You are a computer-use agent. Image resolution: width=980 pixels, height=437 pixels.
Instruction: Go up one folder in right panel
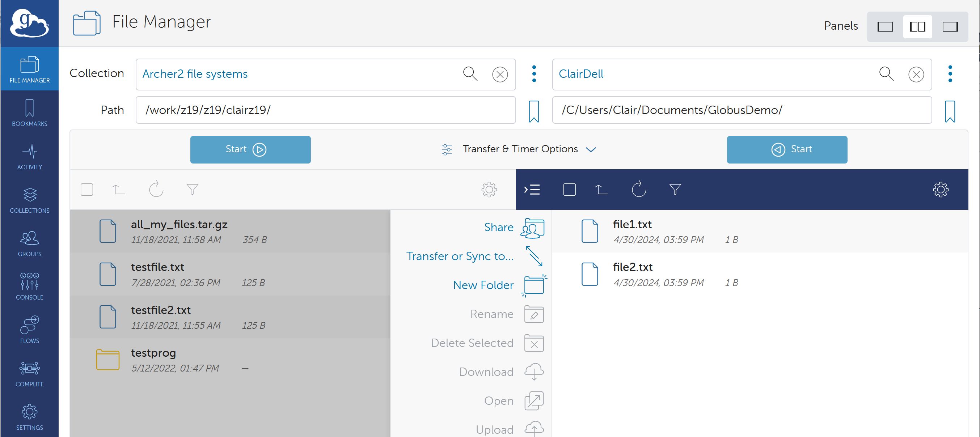click(x=601, y=190)
